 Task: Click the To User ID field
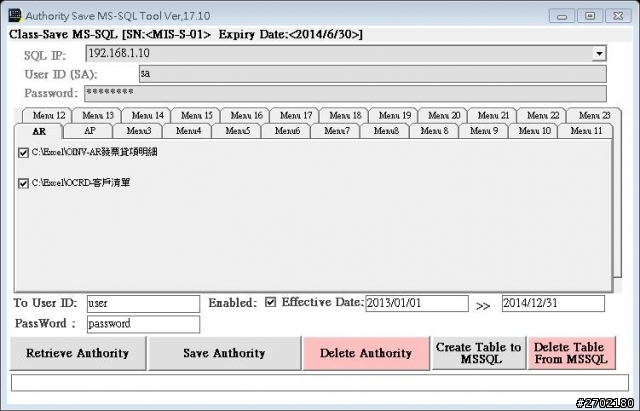click(143, 304)
